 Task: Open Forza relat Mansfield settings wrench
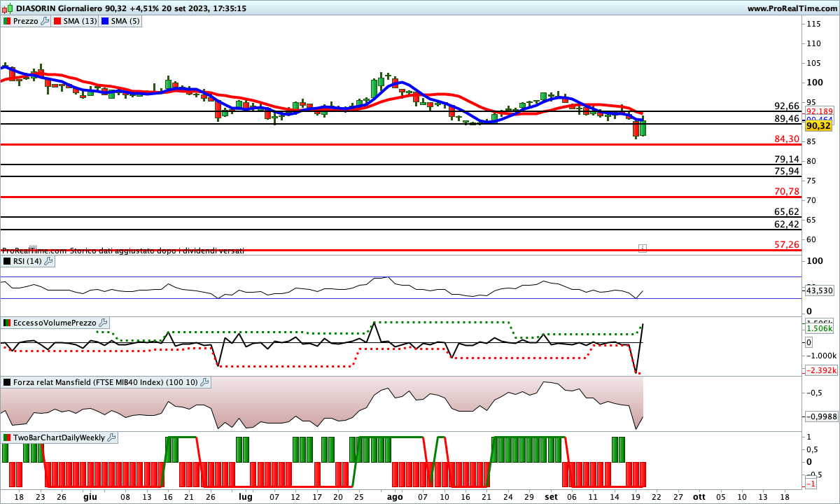coord(204,382)
